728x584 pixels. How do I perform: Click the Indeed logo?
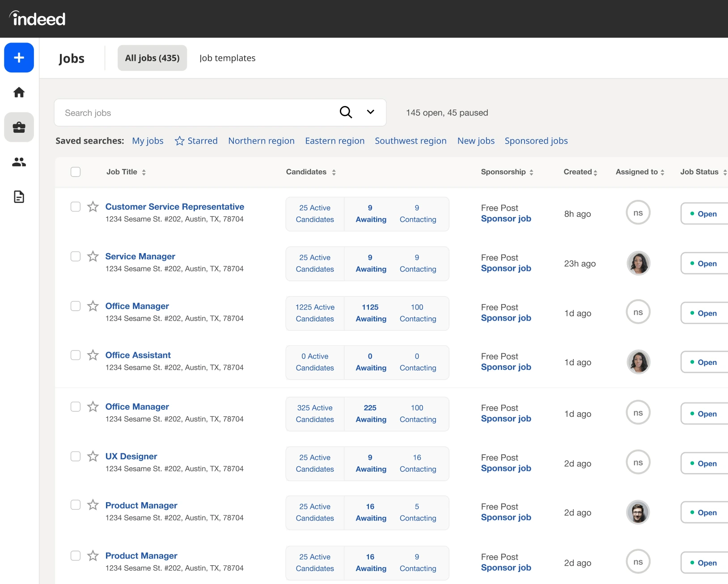(38, 18)
